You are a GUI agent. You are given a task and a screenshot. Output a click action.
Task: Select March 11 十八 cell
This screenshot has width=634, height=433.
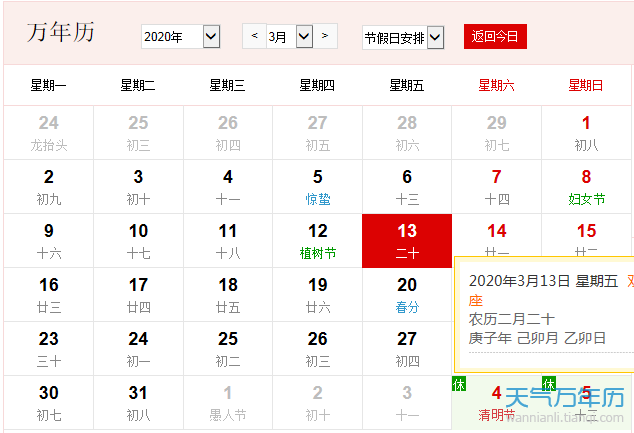coord(228,241)
